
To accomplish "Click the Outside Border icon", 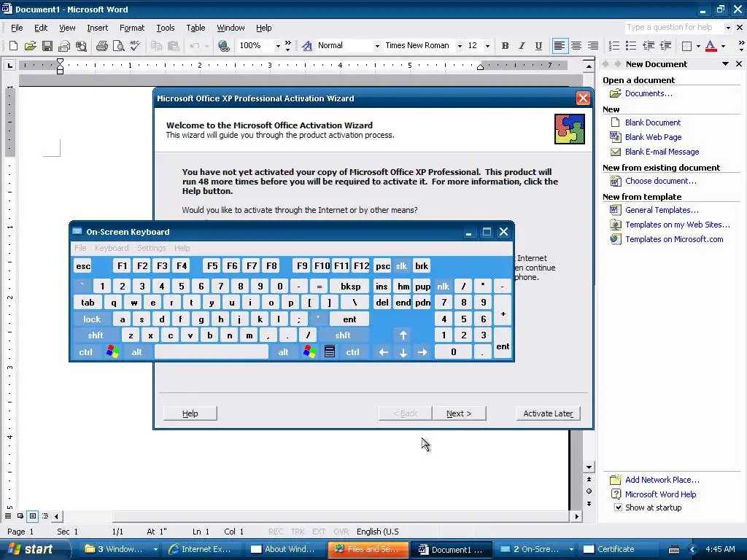I will coord(686,46).
